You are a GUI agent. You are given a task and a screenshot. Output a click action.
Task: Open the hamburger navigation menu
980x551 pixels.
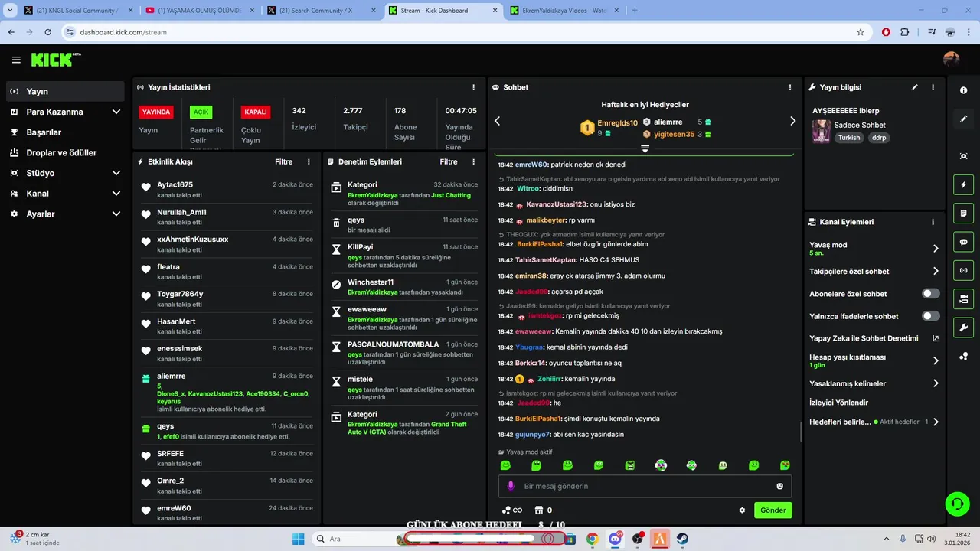16,60
